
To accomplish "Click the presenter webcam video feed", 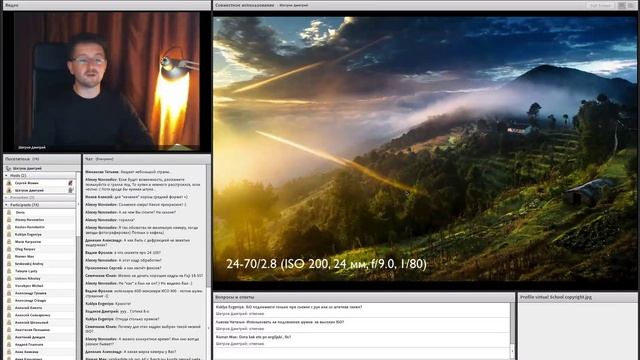I will pos(107,81).
